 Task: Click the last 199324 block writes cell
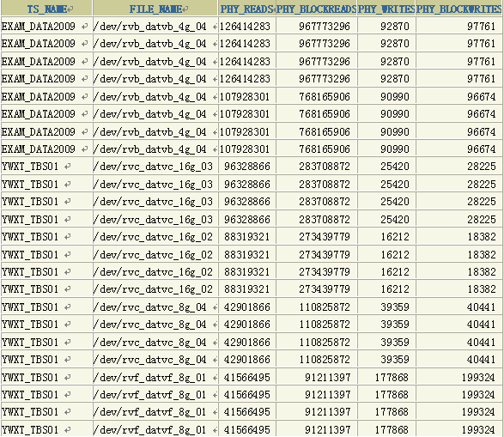pos(459,429)
